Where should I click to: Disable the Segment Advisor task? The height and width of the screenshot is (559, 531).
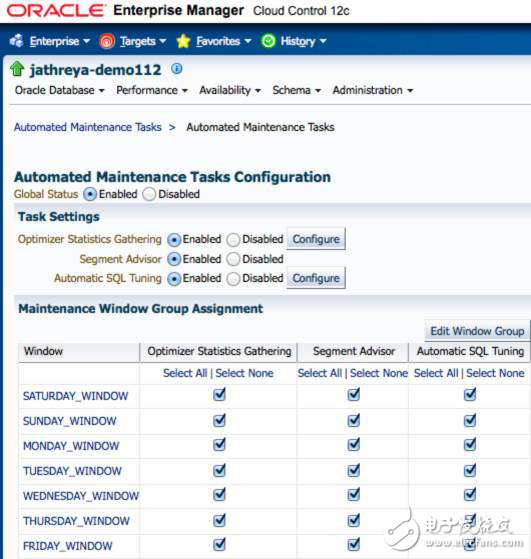pos(233,259)
